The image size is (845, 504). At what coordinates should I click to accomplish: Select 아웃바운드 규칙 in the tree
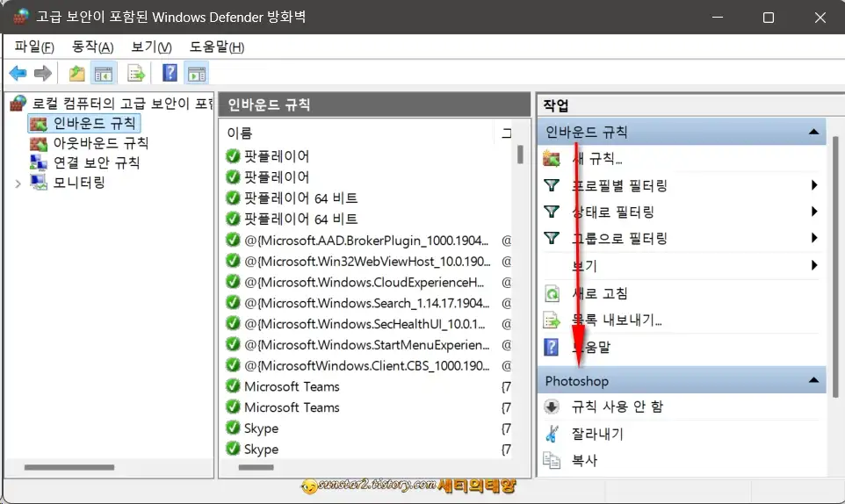101,143
